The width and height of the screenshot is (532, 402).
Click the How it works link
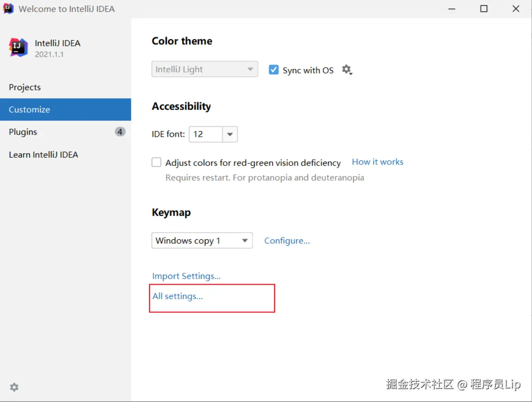[x=377, y=162]
